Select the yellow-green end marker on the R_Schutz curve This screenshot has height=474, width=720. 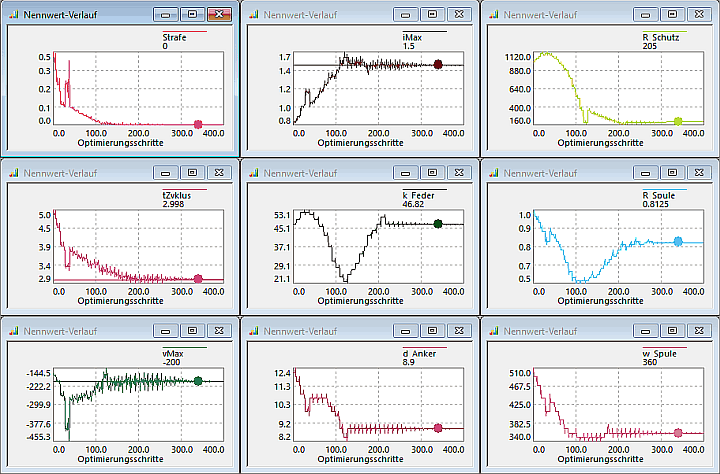pos(678,121)
